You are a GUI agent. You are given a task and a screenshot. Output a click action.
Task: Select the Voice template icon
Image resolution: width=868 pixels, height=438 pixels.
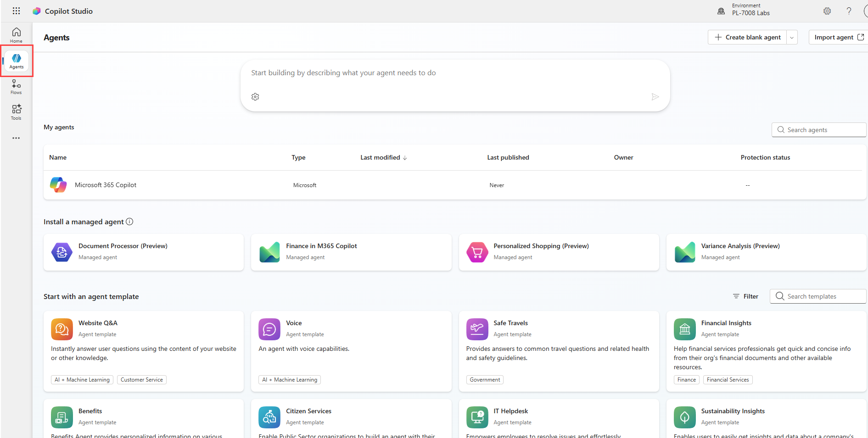click(269, 329)
